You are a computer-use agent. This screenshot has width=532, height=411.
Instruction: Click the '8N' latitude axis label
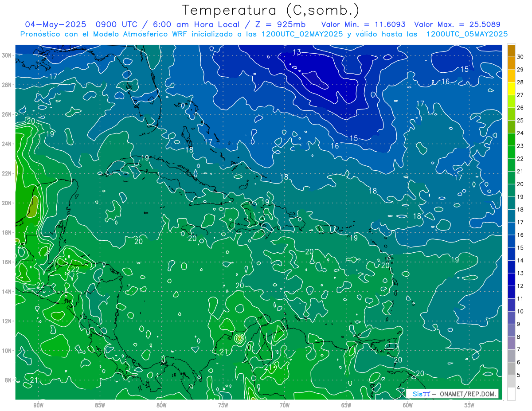[x=9, y=380]
